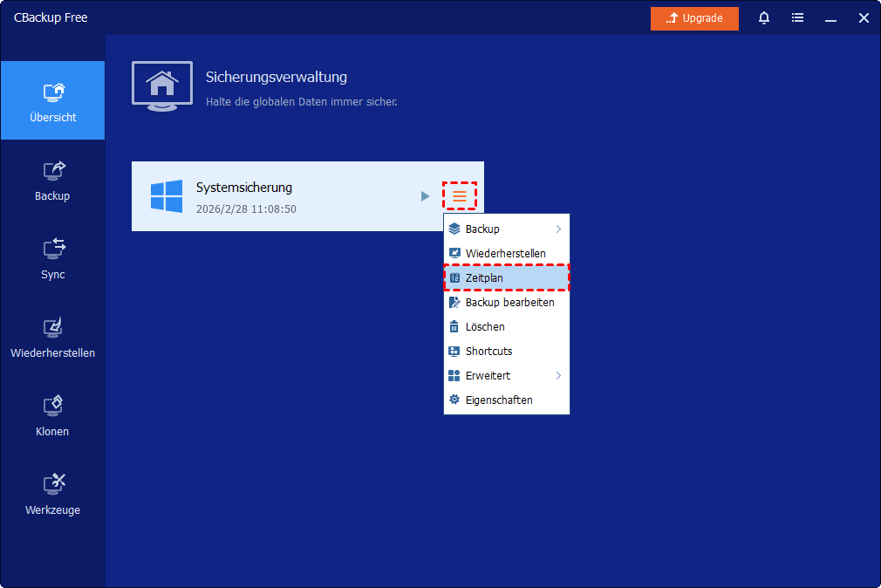This screenshot has width=881, height=588.
Task: Choose Wiederherstellen in the context menu
Action: [x=506, y=254]
